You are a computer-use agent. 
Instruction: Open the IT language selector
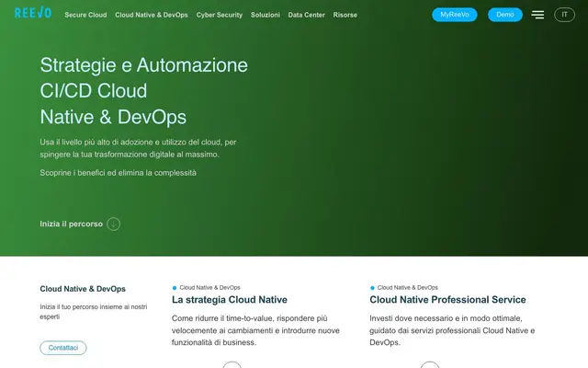coord(564,15)
